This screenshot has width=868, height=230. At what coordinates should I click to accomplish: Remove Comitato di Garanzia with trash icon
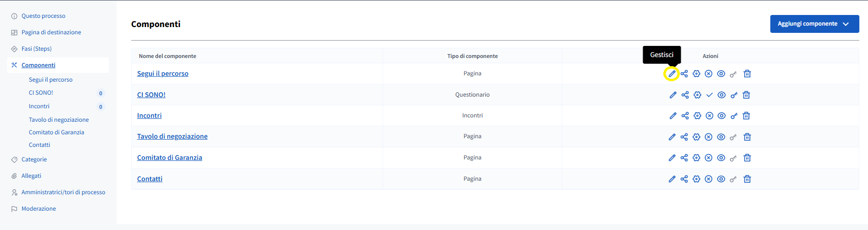pyautogui.click(x=747, y=158)
